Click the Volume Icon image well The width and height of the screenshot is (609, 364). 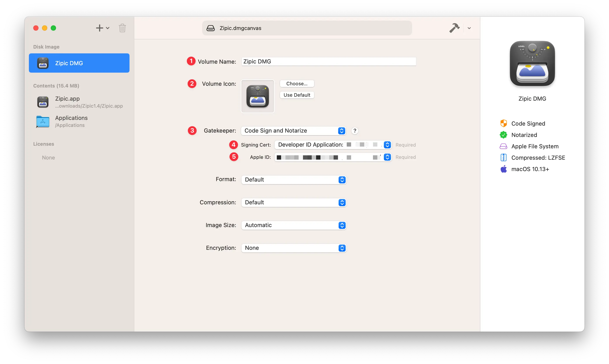pos(257,96)
